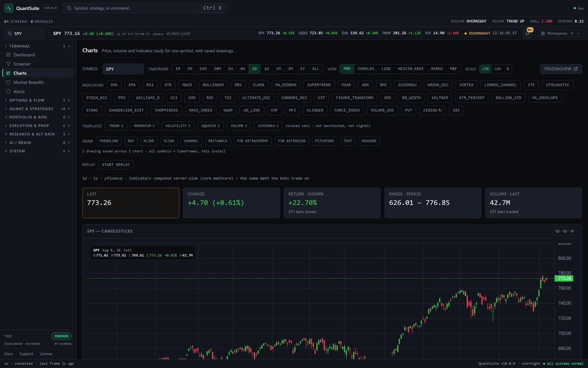This screenshot has height=368, width=588.
Task: Click the Alerts circle icon
Action: [8, 92]
